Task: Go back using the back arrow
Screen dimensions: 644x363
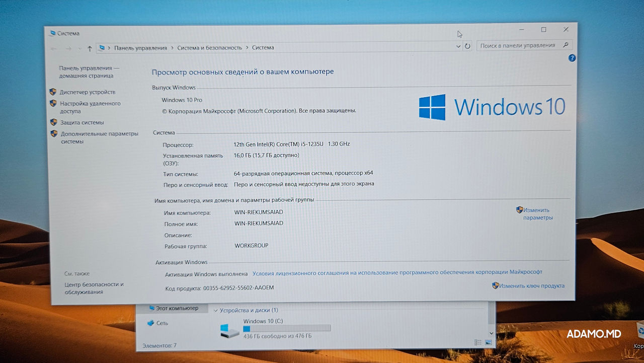Action: pos(54,48)
